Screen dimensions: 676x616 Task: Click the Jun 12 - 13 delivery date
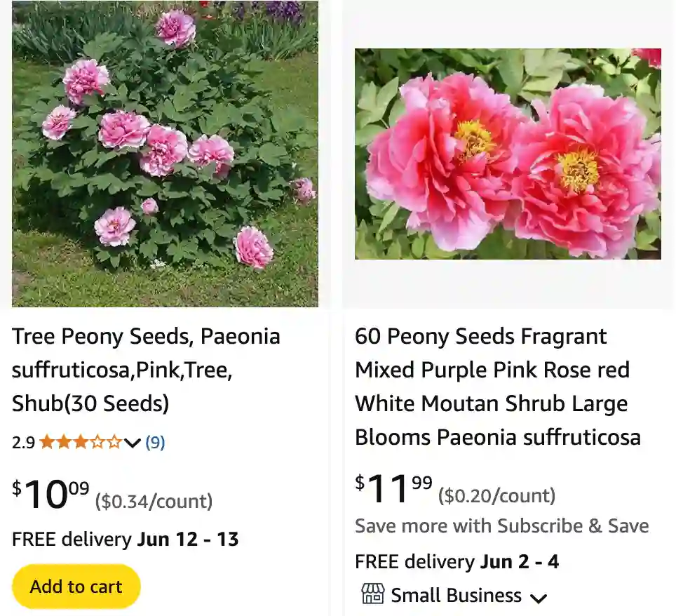[x=189, y=540]
